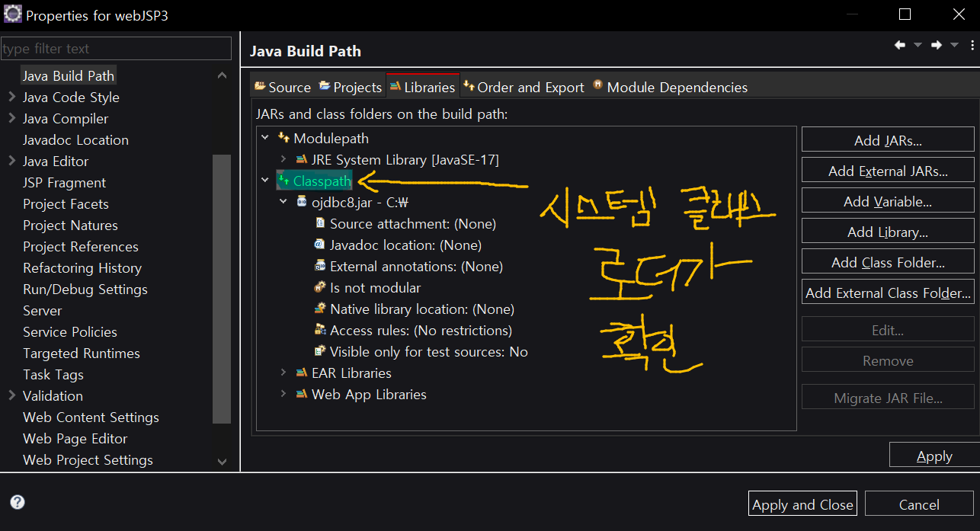The height and width of the screenshot is (531, 980).
Task: Collapse the Modulepath node
Action: [x=265, y=138]
